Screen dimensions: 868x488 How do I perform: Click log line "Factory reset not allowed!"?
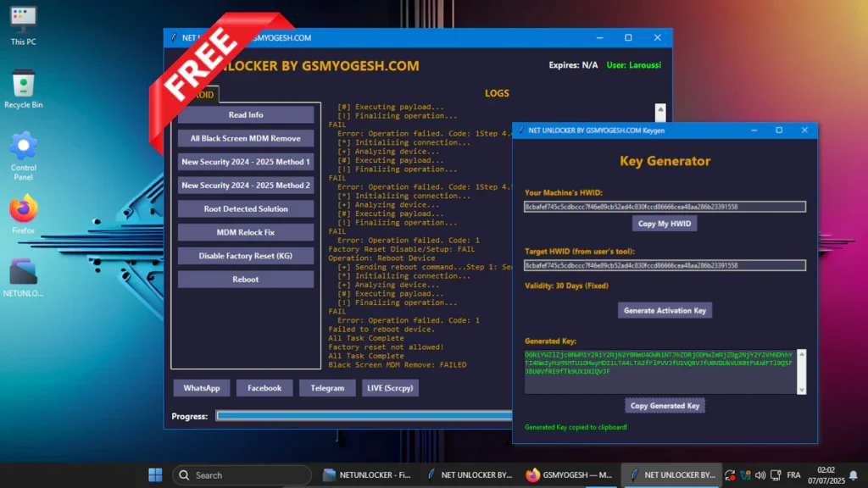pyautogui.click(x=386, y=347)
